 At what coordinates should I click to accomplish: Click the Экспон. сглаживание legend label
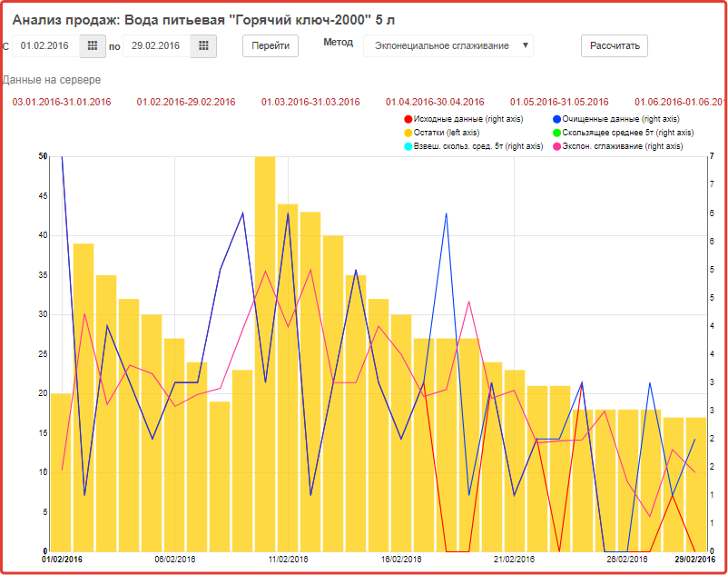623,147
